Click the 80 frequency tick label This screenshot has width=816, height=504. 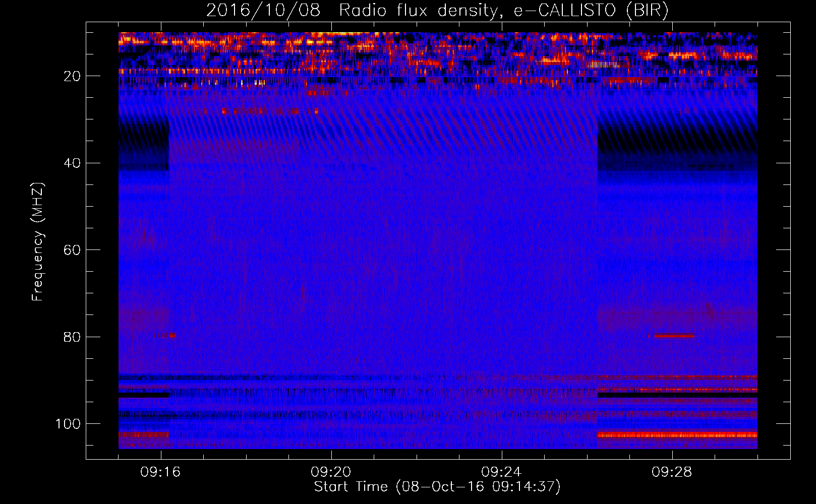click(73, 337)
